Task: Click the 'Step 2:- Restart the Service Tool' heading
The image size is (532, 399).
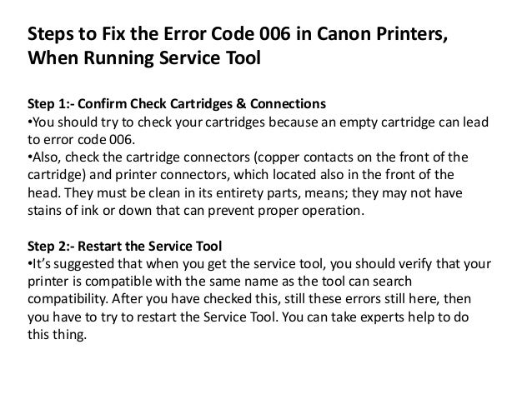Action: coord(124,246)
